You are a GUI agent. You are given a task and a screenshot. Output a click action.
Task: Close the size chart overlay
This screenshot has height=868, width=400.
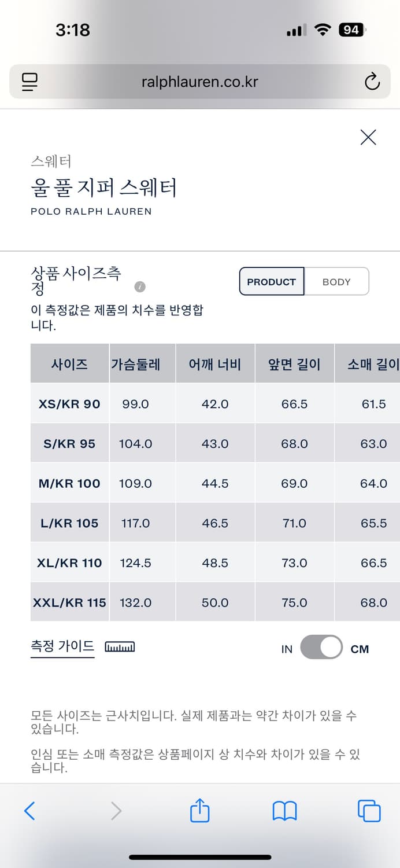click(x=368, y=137)
